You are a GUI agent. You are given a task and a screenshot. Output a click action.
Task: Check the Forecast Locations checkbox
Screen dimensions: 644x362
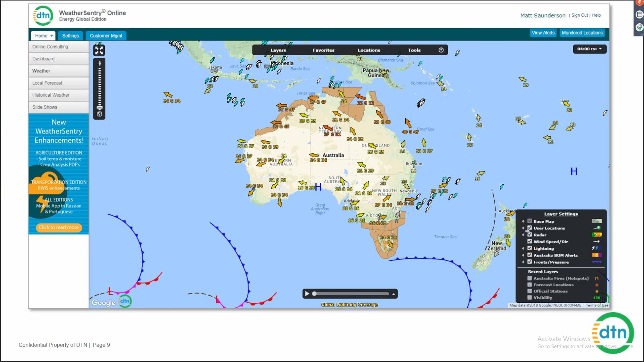point(530,285)
